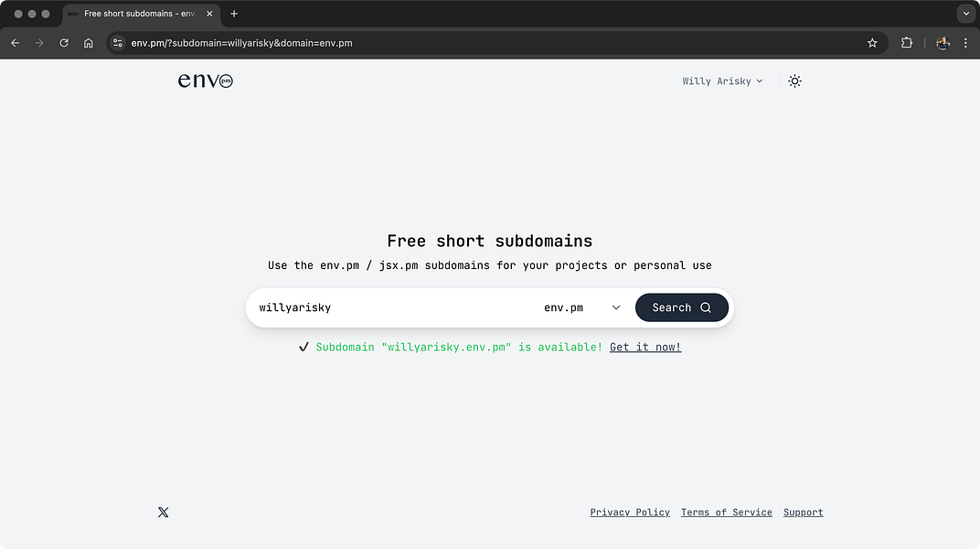View site information icon in address bar

(x=118, y=43)
